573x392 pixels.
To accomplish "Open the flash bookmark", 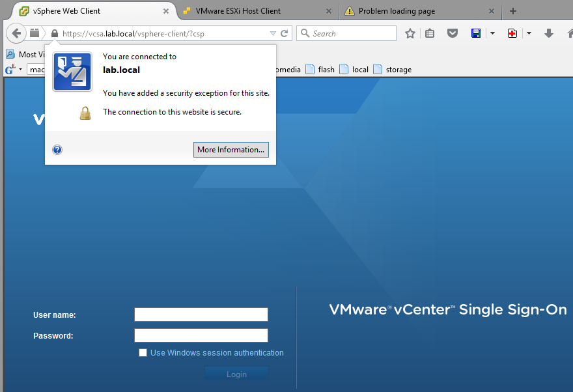I will pos(320,70).
